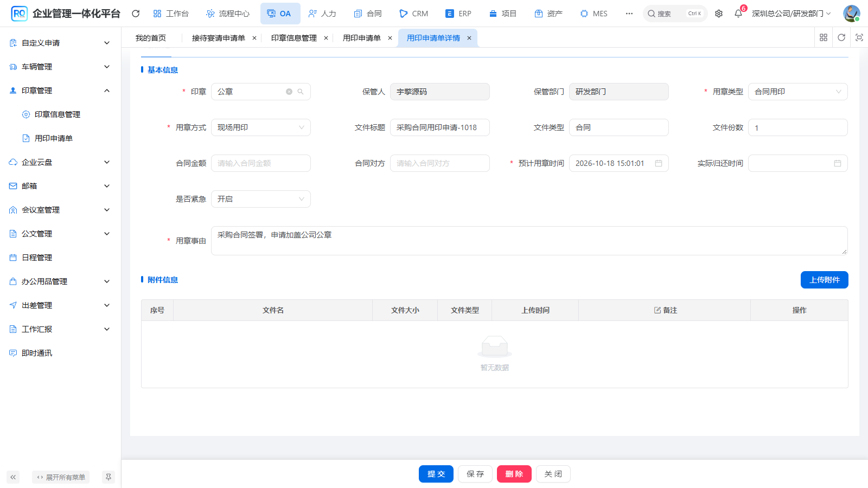This screenshot has height=488, width=868.
Task: Open calendar icon of 实际归还时间
Action: coord(838,163)
